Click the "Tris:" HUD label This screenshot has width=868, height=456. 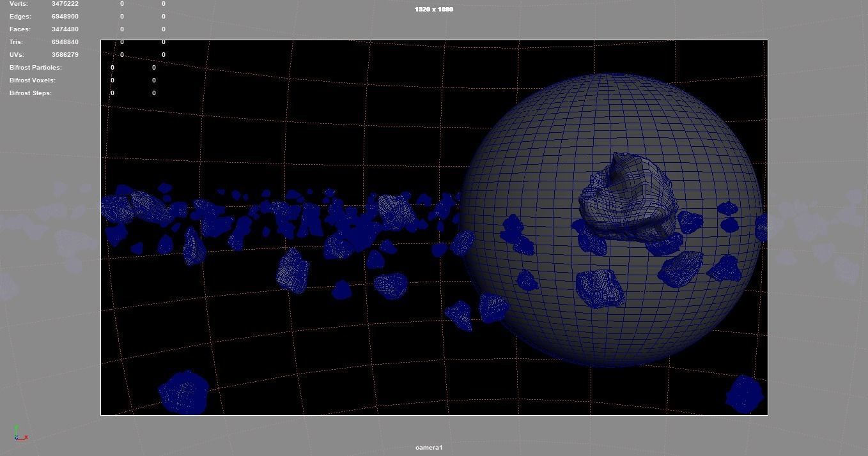tap(17, 42)
